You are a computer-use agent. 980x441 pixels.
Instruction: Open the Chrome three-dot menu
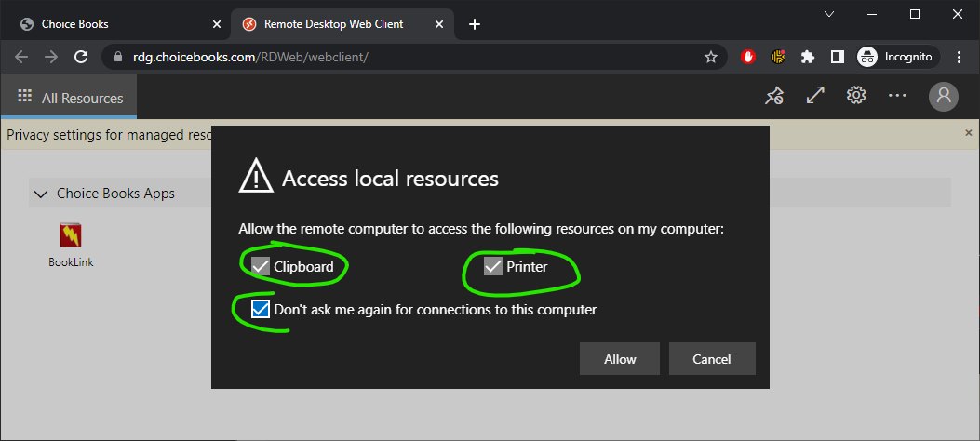[x=960, y=57]
